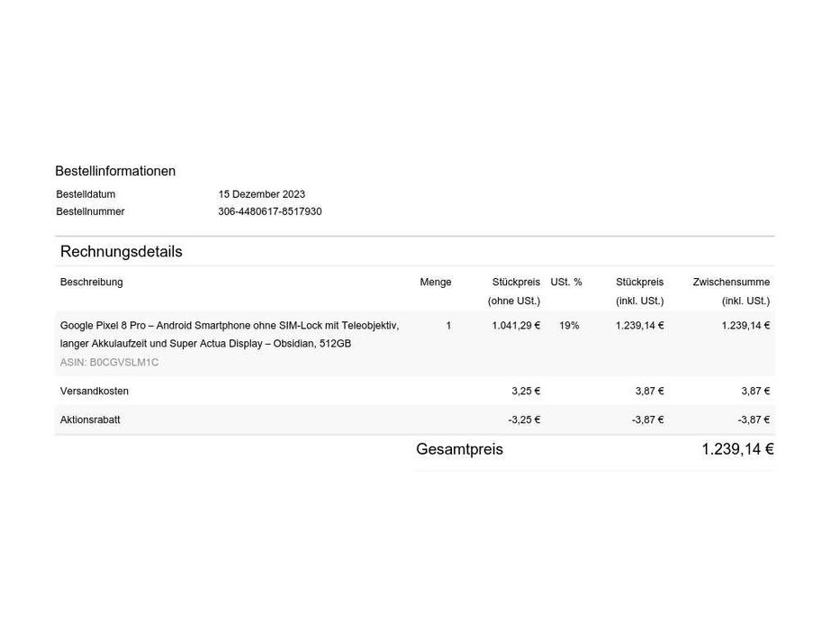The image size is (840, 630).
Task: Select the order date 15 Dezember 2023
Action: 261,194
